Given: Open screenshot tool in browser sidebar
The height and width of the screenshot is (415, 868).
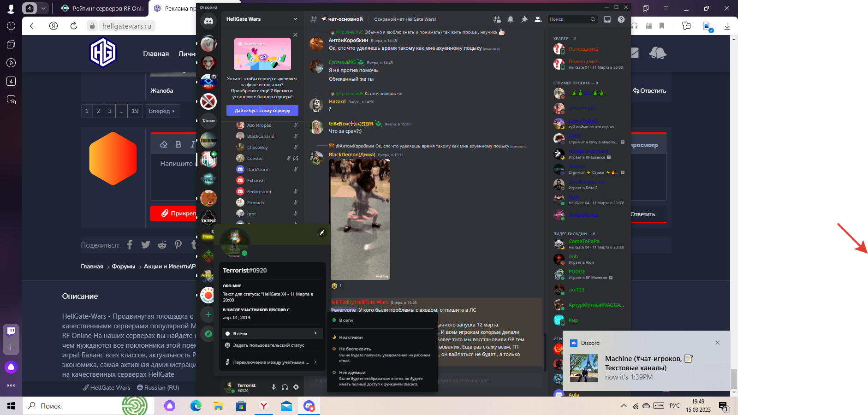Looking at the screenshot, I should [11, 100].
